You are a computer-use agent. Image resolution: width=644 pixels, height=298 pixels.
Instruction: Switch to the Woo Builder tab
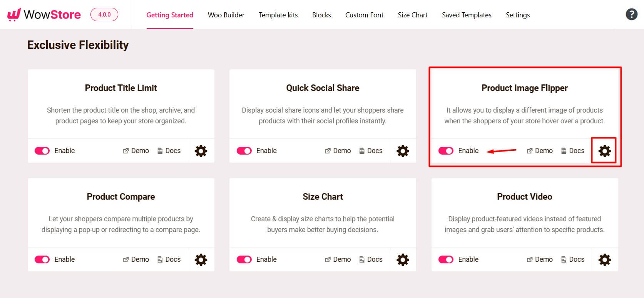[226, 15]
